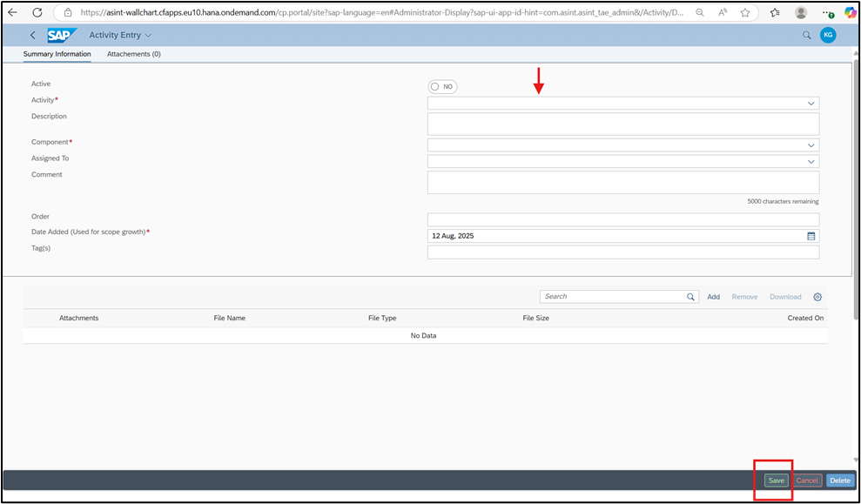Open browser zoom-out magnifier in address bar

click(x=700, y=12)
